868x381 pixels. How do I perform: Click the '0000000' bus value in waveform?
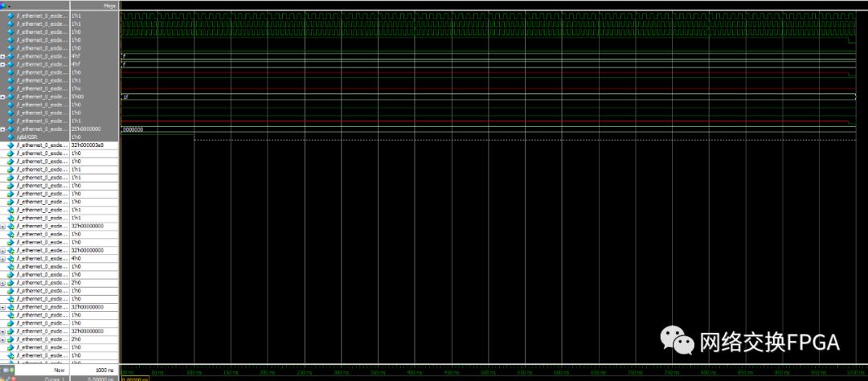[133, 129]
